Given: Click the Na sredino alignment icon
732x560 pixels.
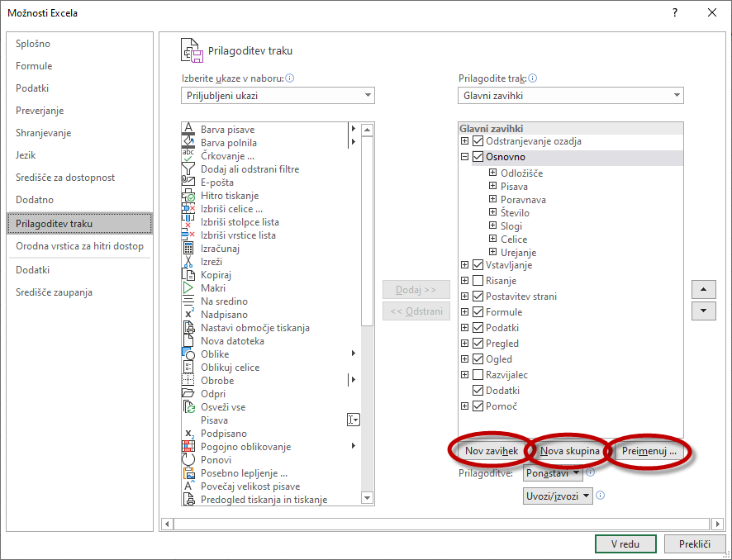Looking at the screenshot, I should click(188, 301).
